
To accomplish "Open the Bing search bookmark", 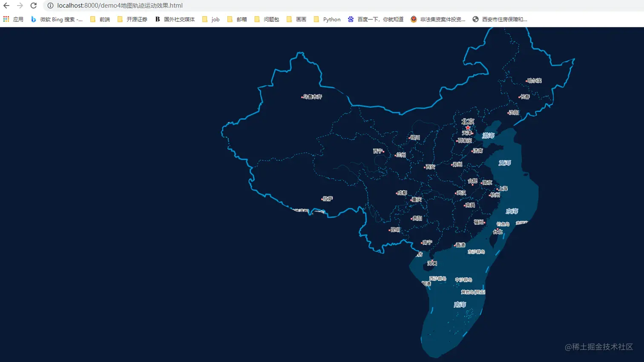I will coord(57,19).
